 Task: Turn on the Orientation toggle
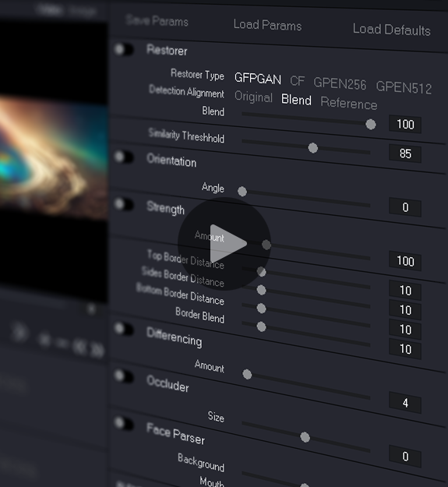124,157
